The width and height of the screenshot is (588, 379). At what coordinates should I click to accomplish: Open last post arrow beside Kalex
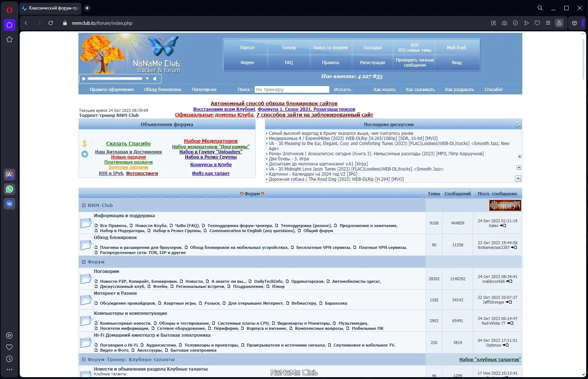pyautogui.click(x=503, y=226)
